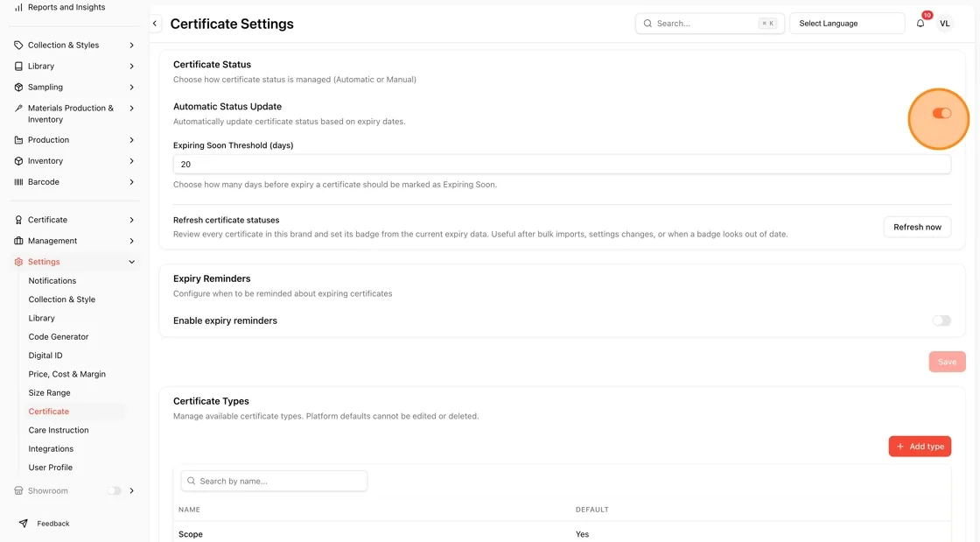Collapse the Settings submenu chevron
Image resolution: width=980 pixels, height=542 pixels.
click(x=131, y=262)
